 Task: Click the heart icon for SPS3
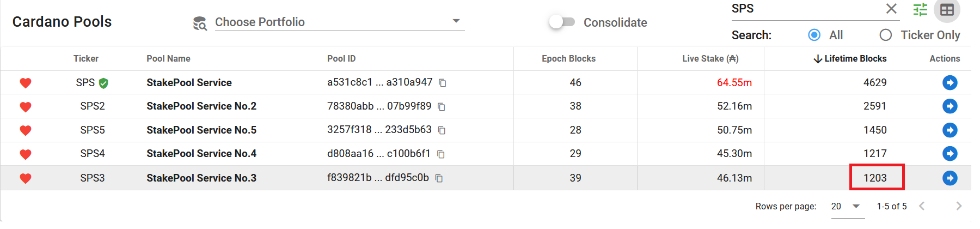click(x=26, y=178)
